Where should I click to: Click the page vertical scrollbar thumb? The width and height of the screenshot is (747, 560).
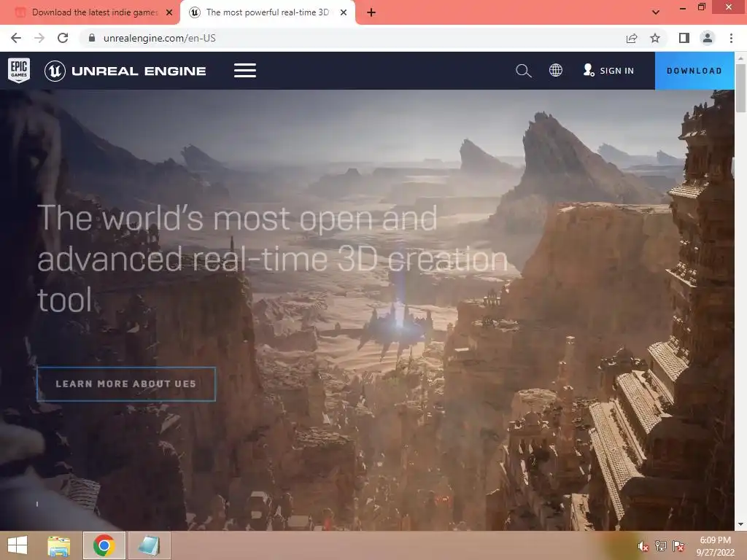(x=740, y=88)
